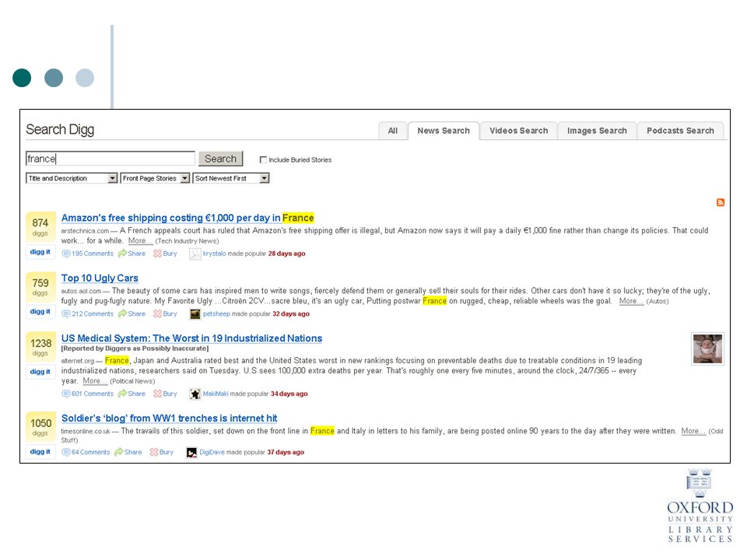Click krystalo's avatar icon
The height and width of the screenshot is (560, 747).
tap(195, 254)
